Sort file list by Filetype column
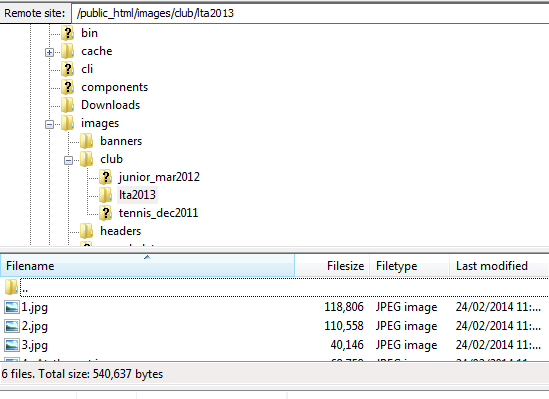The width and height of the screenshot is (549, 399). 410,266
